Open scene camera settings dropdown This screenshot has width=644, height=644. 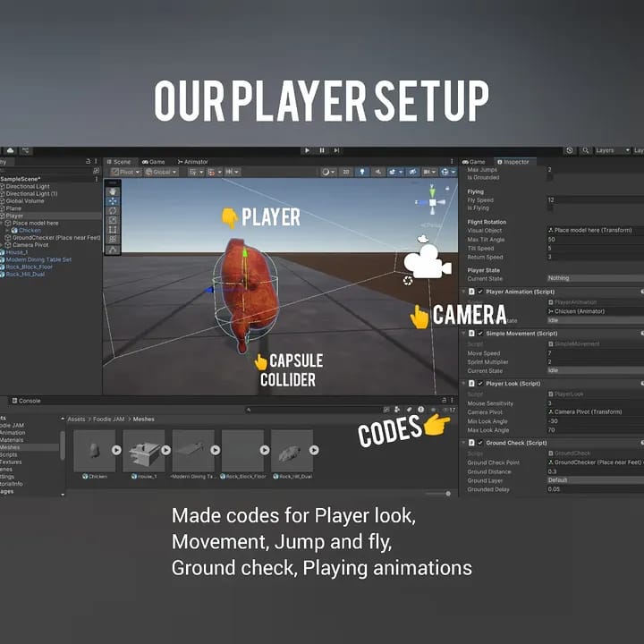click(x=429, y=172)
